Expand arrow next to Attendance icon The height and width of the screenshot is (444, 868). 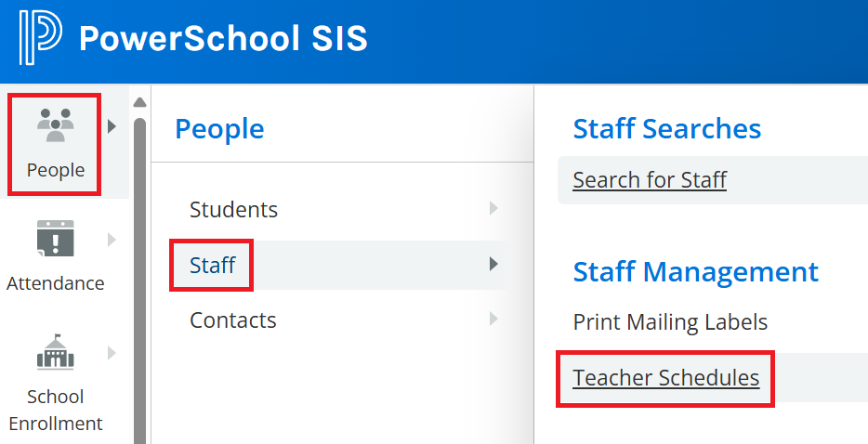[x=112, y=240]
